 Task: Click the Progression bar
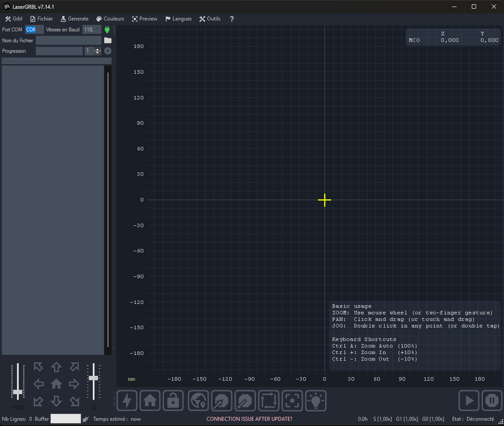tap(59, 51)
